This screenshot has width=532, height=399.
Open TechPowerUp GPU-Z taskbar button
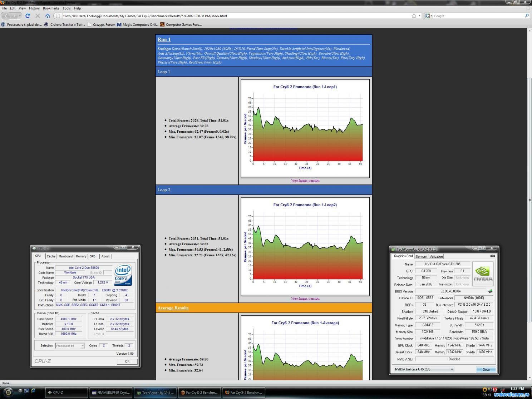pos(155,393)
